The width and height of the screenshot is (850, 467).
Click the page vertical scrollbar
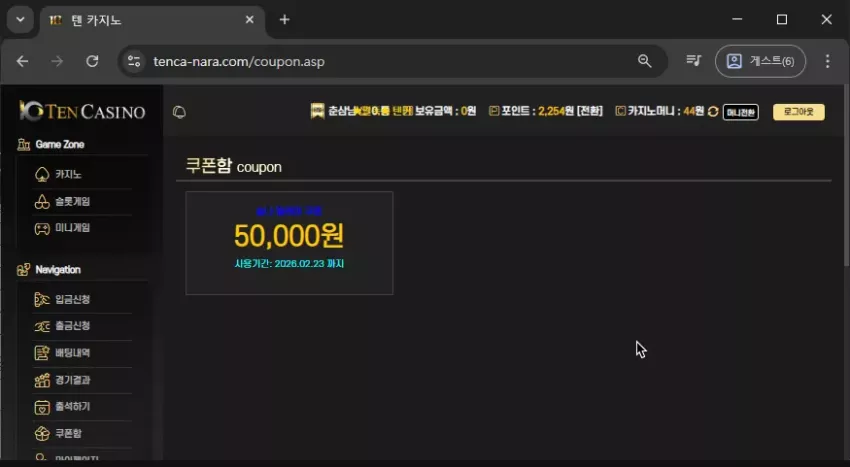click(847, 175)
